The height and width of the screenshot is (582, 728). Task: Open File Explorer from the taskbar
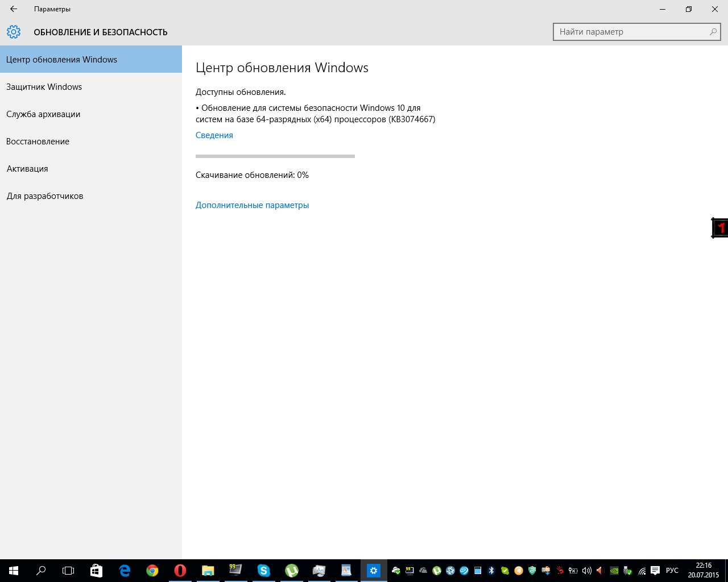[208, 571]
